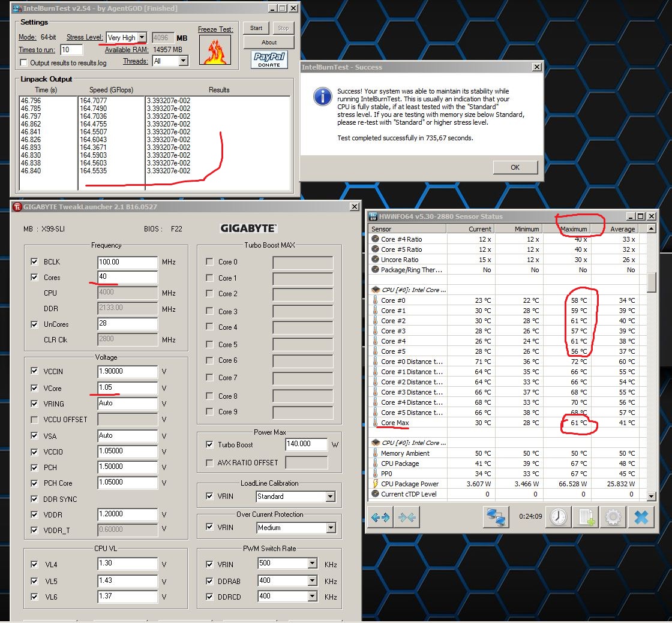Screen dimensions: 672x623
Task: Open the DDRCD switch rate dropdown
Action: [x=313, y=597]
